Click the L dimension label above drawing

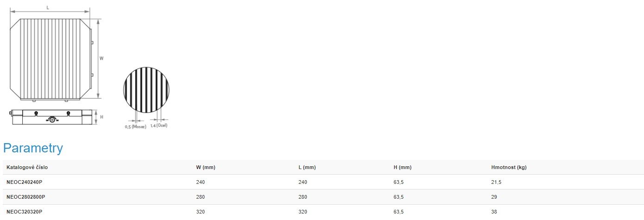48,7
